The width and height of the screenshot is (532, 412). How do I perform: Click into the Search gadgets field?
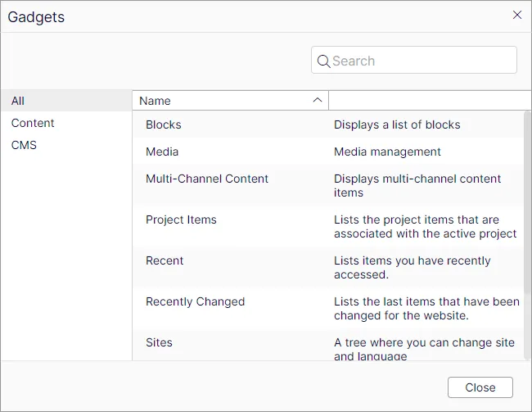tap(414, 60)
